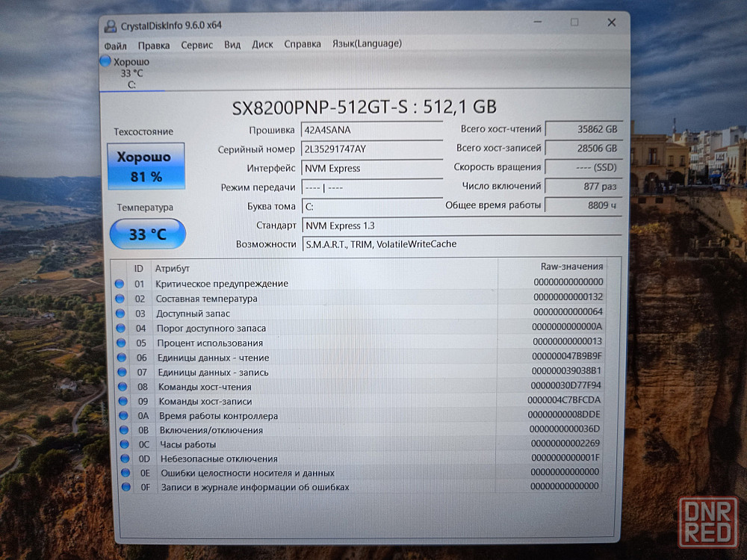
Task: Minimize the CrystalDiskInfo window
Action: pos(538,22)
